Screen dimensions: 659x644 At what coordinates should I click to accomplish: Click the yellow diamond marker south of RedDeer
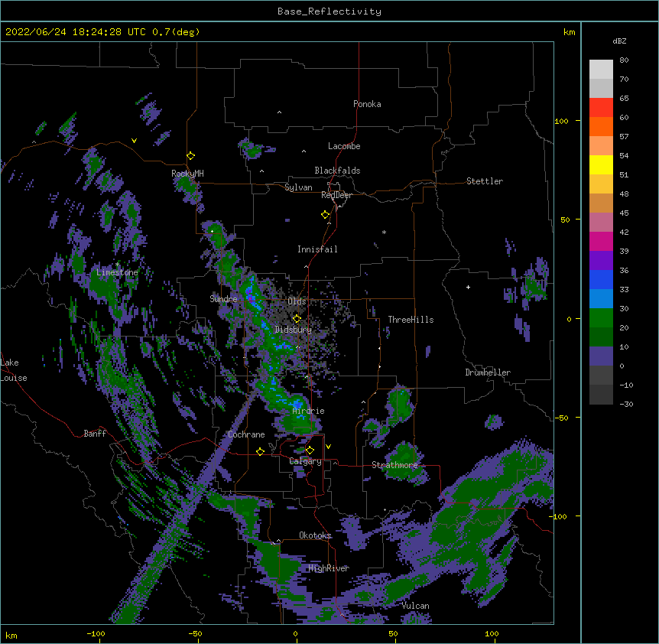pos(325,215)
